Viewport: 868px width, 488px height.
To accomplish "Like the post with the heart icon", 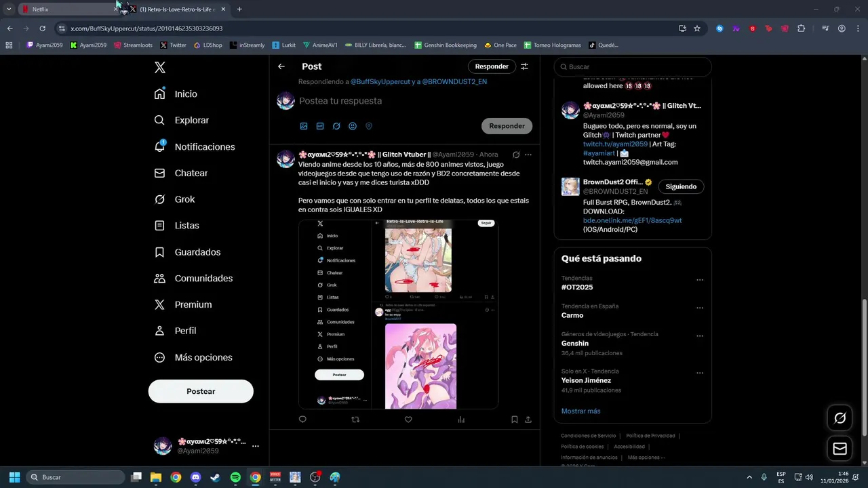I will click(408, 420).
